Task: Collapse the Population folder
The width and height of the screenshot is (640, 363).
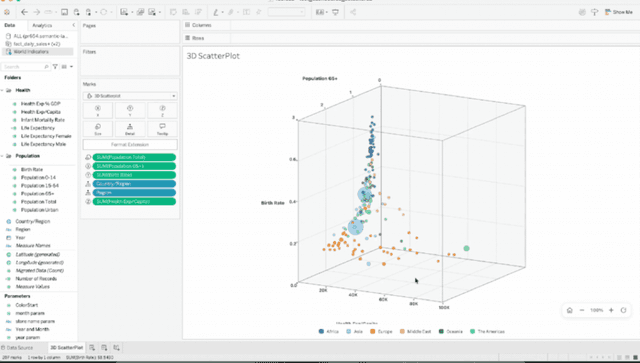Action: (2, 156)
